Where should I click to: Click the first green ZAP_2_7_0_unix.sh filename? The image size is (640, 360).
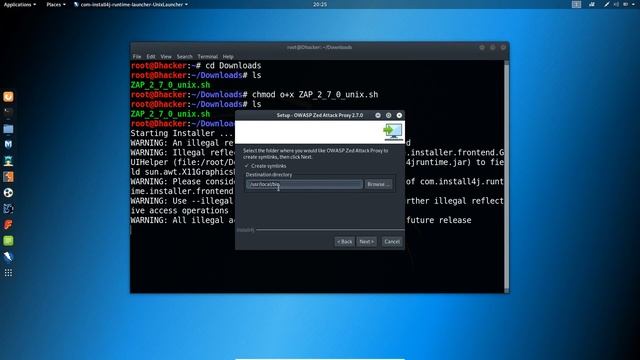pos(170,85)
